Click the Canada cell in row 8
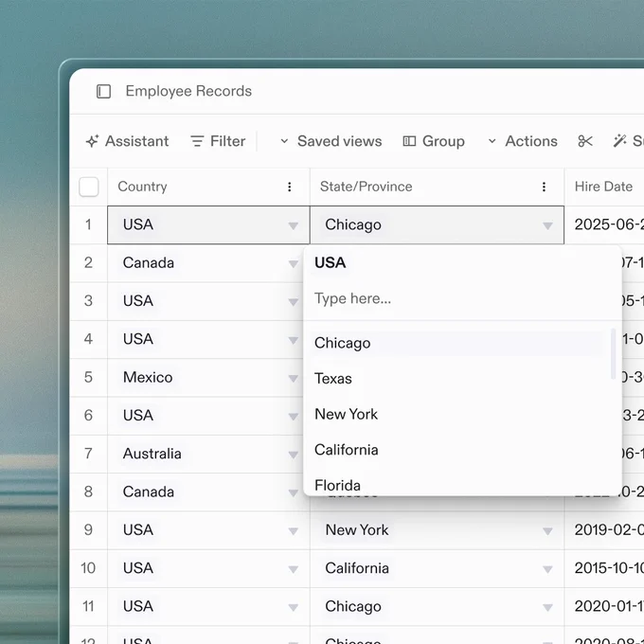This screenshot has width=644, height=644. point(208,492)
